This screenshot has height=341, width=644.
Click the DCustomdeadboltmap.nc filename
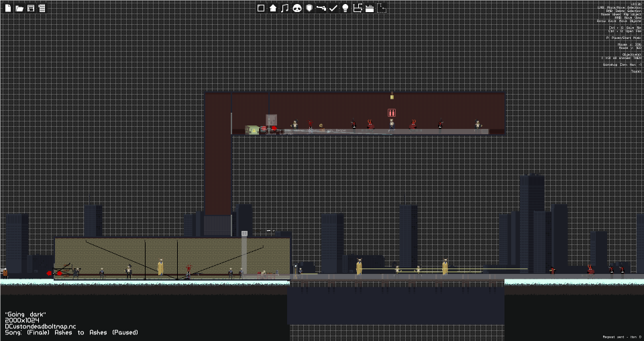(x=40, y=327)
